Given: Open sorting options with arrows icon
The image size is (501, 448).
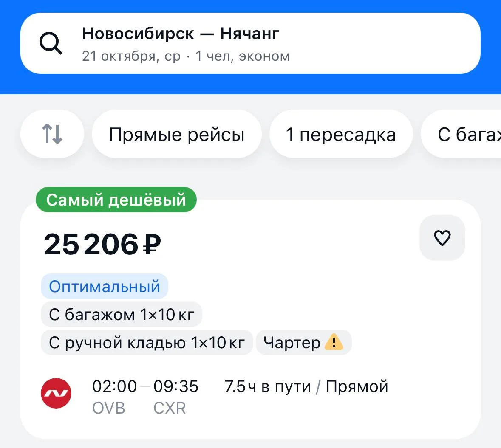Looking at the screenshot, I should (x=52, y=134).
